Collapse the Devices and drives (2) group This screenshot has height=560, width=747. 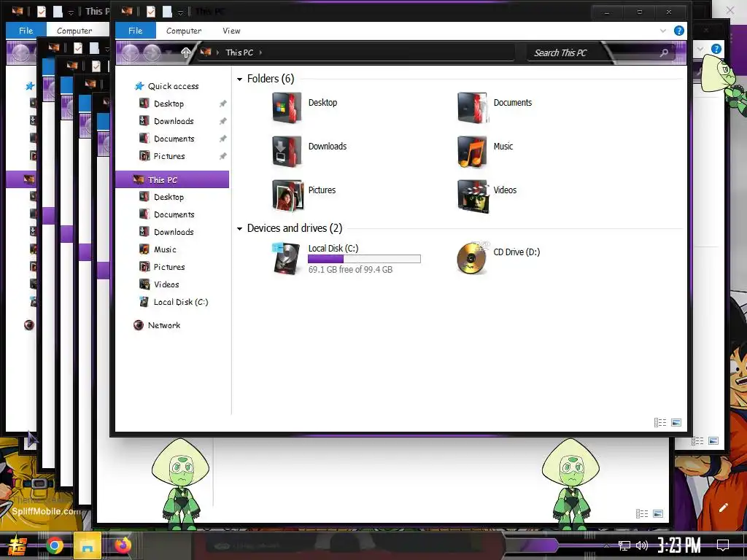[239, 228]
